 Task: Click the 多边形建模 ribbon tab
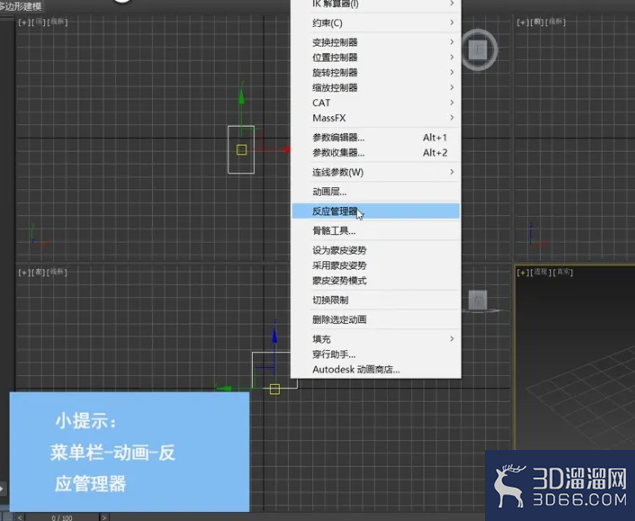point(21,6)
